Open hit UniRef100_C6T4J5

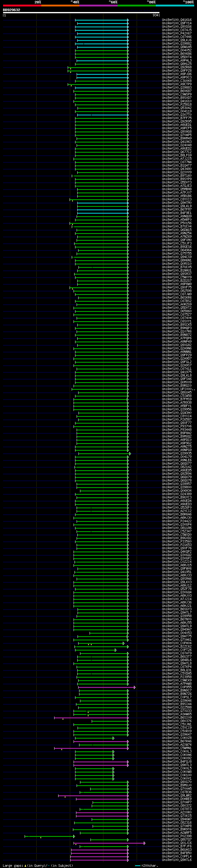(176, 30)
